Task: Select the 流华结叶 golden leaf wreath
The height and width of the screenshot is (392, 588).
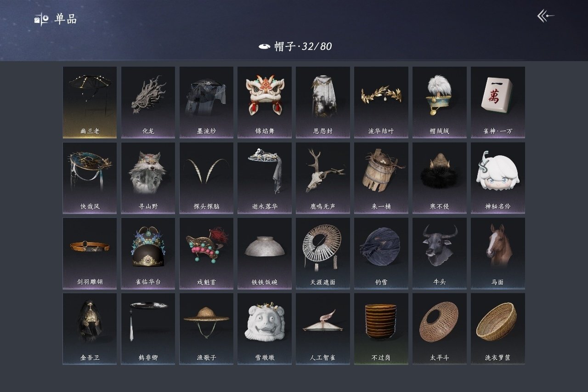Action: tap(381, 102)
